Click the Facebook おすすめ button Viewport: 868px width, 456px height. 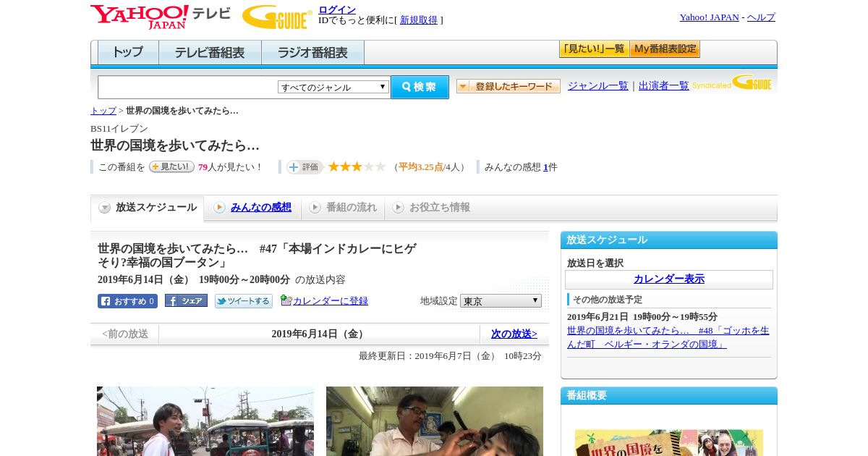pyautogui.click(x=127, y=301)
